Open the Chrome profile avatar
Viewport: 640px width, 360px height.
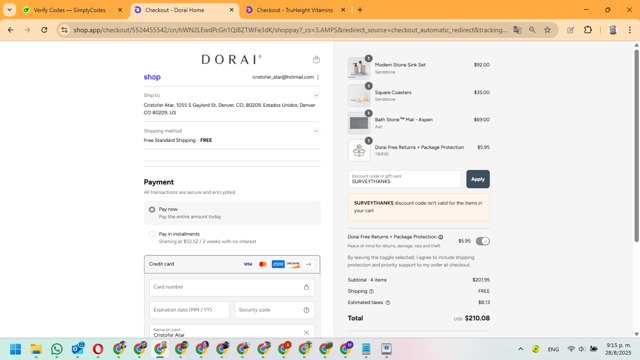point(613,30)
